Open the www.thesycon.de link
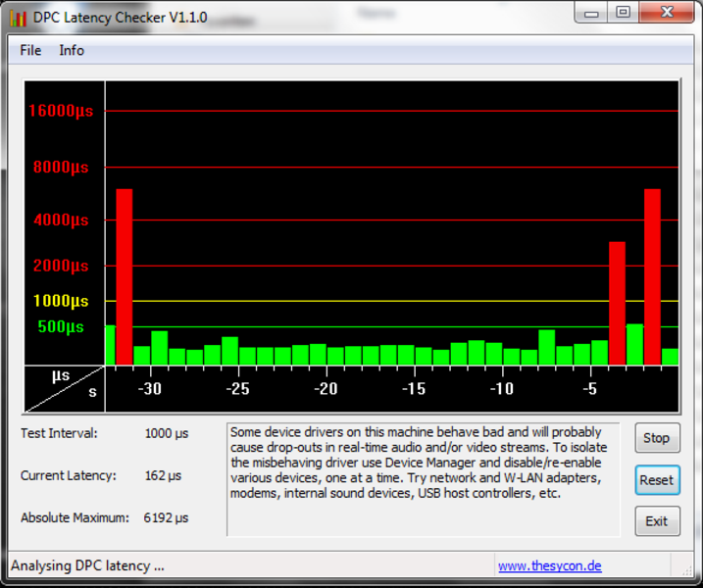 click(550, 566)
